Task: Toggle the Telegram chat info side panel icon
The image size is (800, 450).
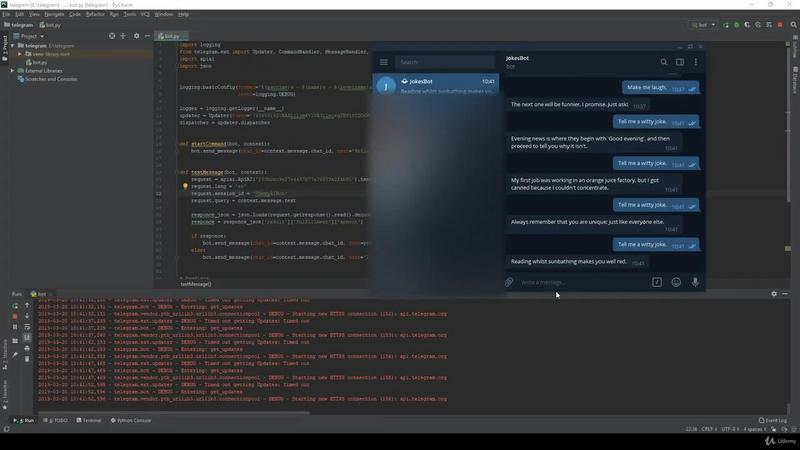Action: point(680,62)
